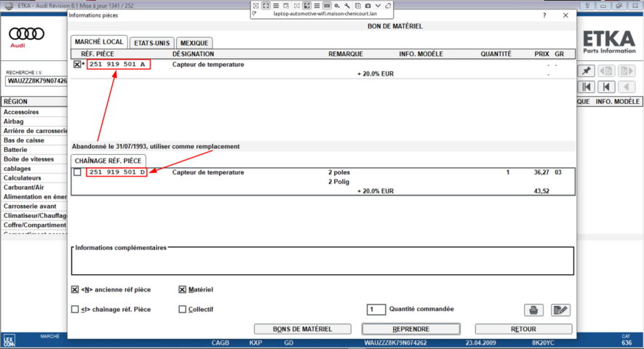This screenshot has width=644, height=349.
Task: Uncheck the box for part 251 919 501 A
Action: pos(77,64)
